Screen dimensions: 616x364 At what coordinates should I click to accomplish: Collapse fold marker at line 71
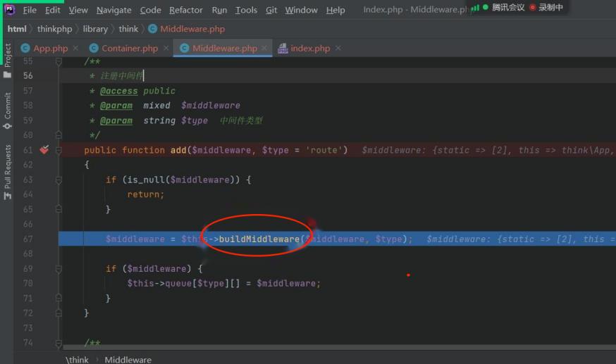58,299
